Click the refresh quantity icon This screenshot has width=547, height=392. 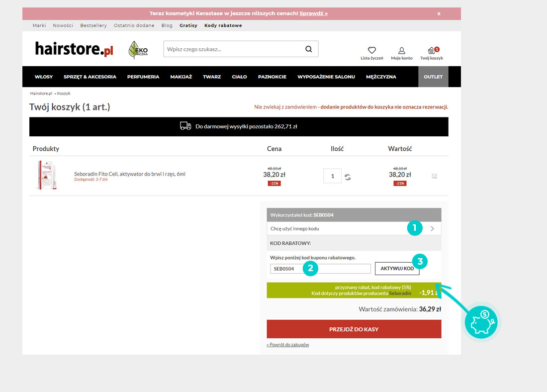click(x=348, y=177)
